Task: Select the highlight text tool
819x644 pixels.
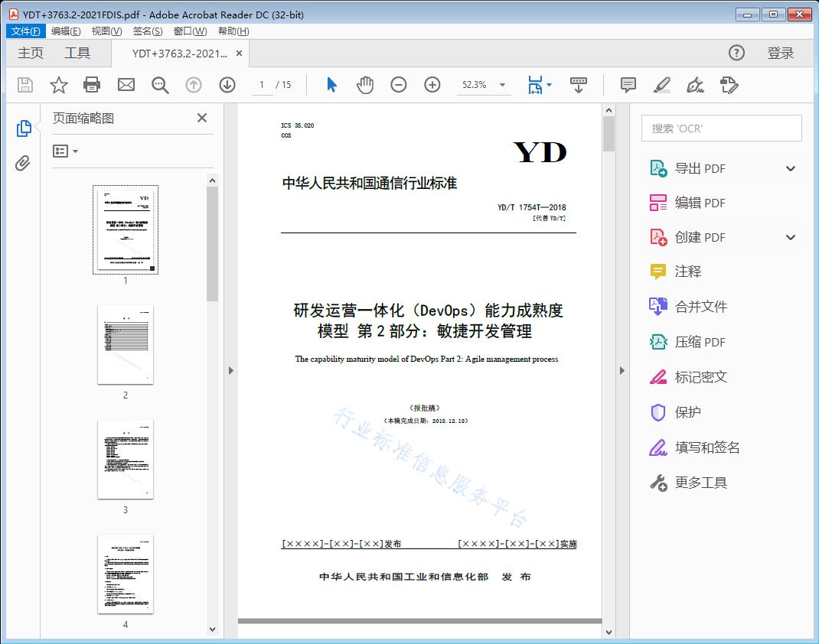Action: pyautogui.click(x=662, y=85)
